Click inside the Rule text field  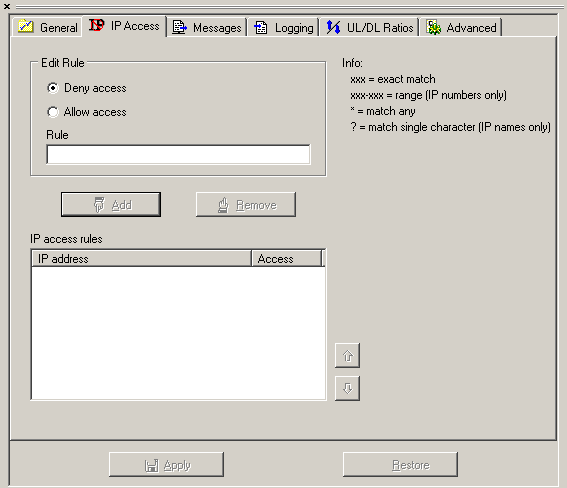pos(178,154)
